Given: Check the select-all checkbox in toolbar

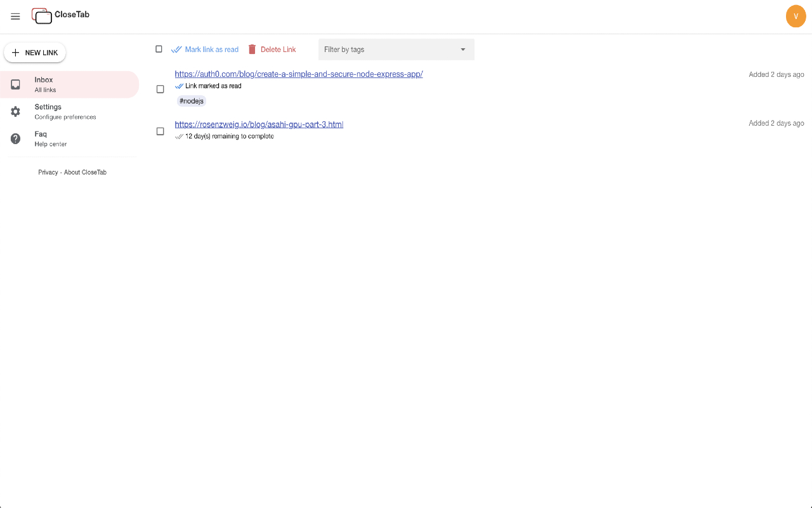Looking at the screenshot, I should click(159, 49).
